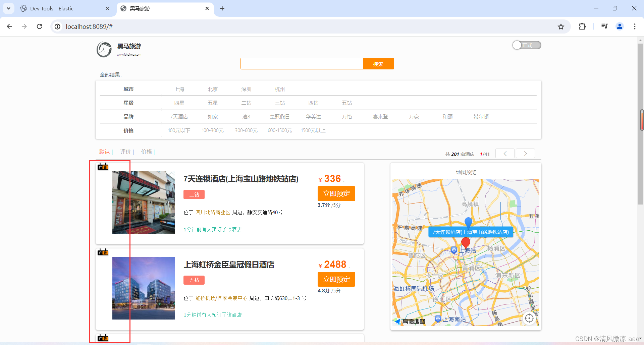Filter by price 100元以下
The height and width of the screenshot is (345, 644).
(x=179, y=130)
